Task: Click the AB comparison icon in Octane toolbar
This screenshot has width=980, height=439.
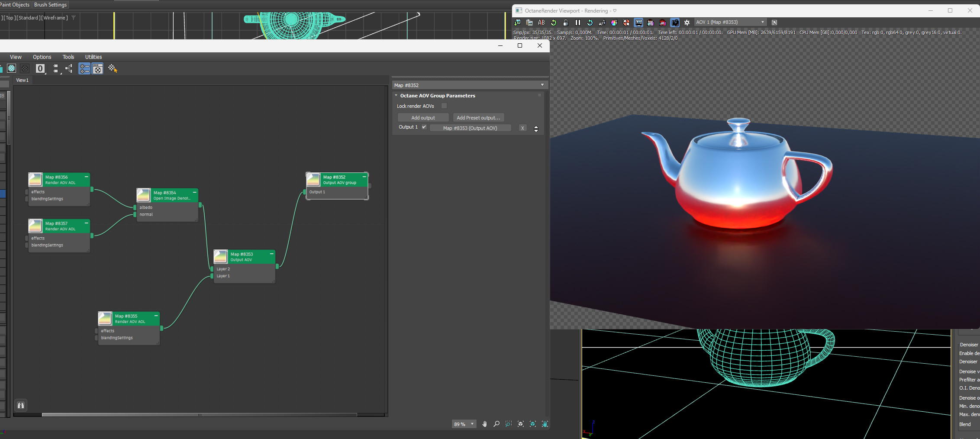Action: 542,23
